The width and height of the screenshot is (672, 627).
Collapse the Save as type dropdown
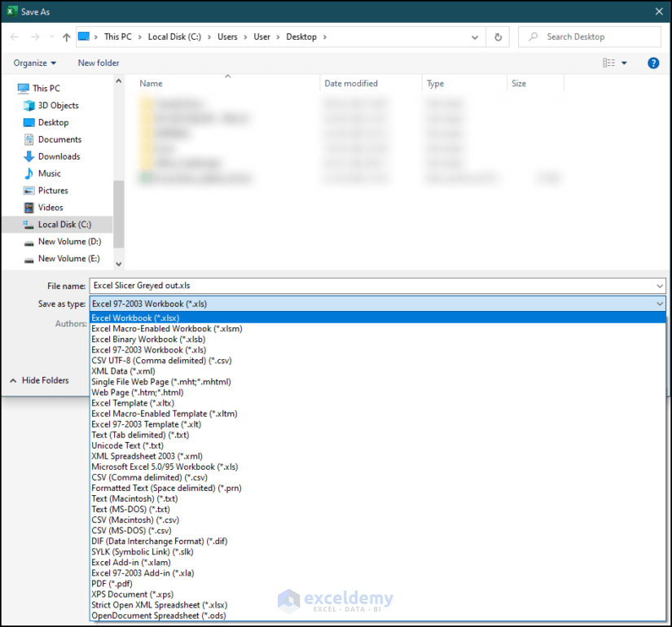click(x=660, y=304)
